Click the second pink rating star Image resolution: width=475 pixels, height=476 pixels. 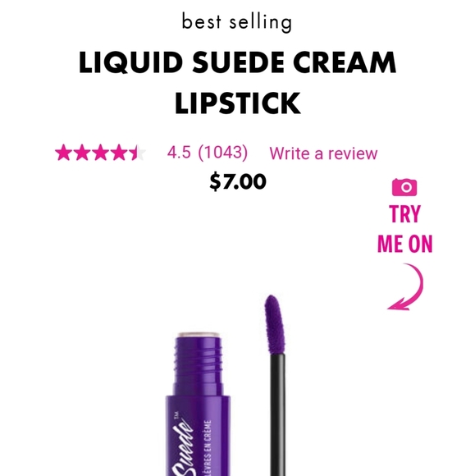tap(82, 153)
